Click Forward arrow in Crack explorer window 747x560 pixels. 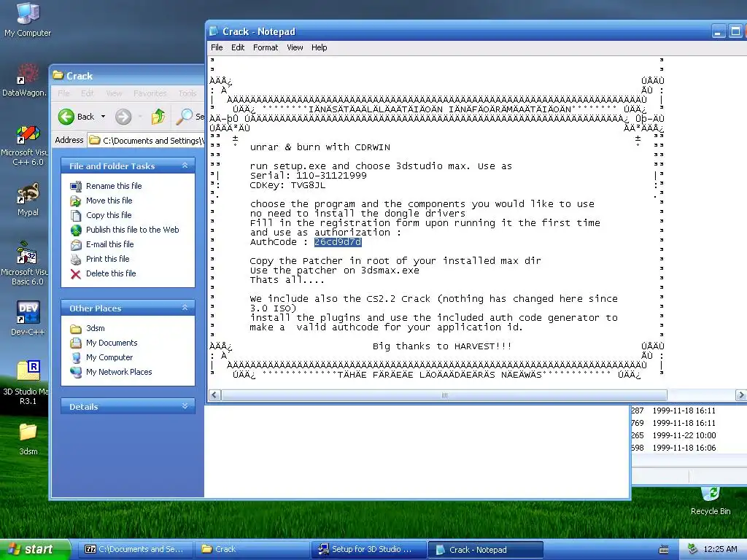point(123,117)
